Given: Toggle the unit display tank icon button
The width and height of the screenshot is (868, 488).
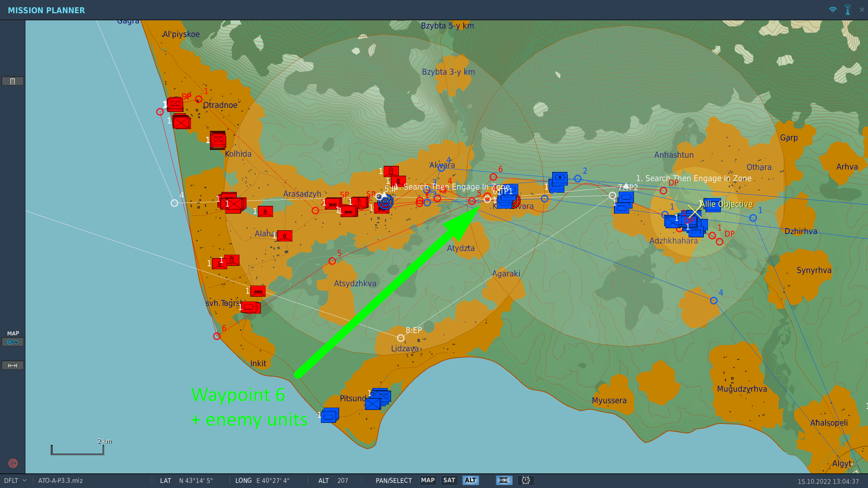Looking at the screenshot, I should (504, 480).
